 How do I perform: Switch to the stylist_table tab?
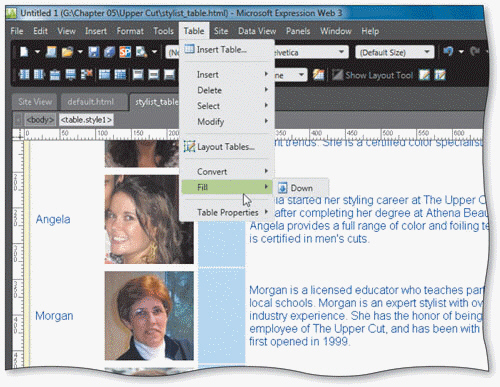pos(155,102)
